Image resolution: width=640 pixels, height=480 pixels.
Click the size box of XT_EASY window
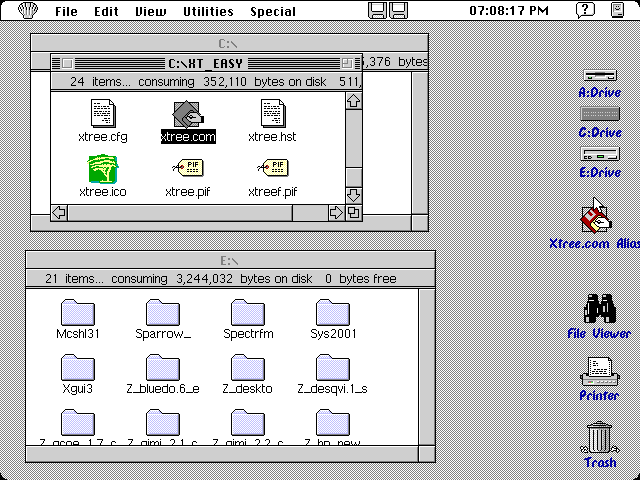point(353,213)
